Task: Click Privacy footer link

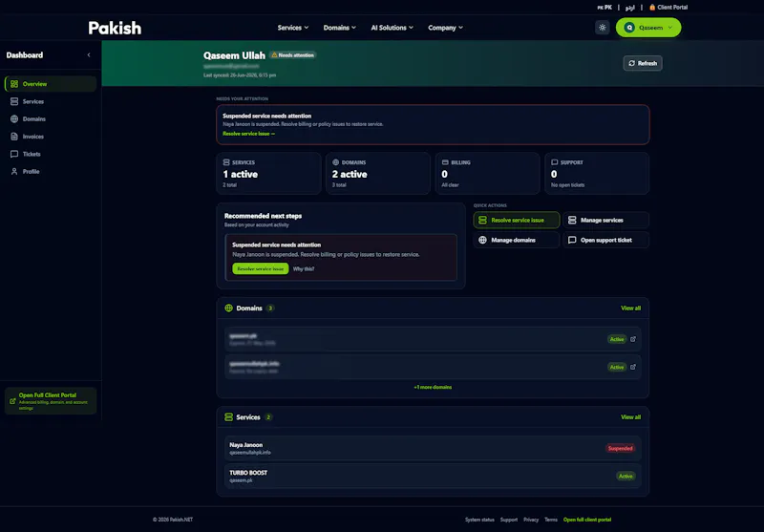Action: pos(531,520)
